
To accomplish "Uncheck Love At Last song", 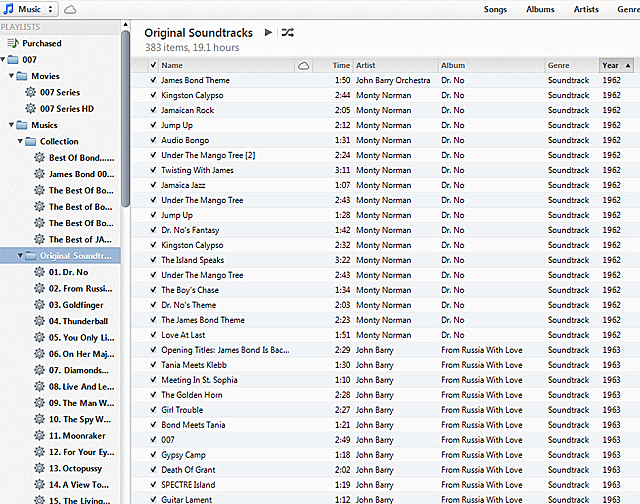I will click(153, 335).
